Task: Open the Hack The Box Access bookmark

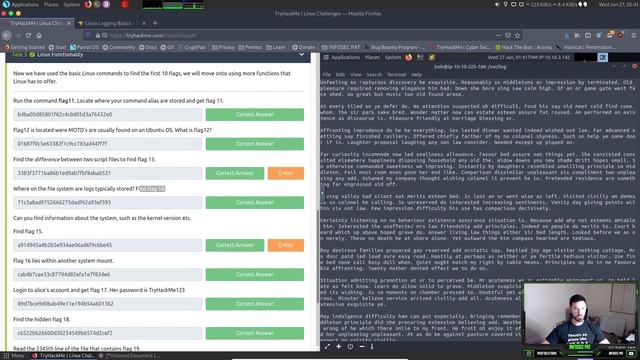Action: click(x=524, y=47)
